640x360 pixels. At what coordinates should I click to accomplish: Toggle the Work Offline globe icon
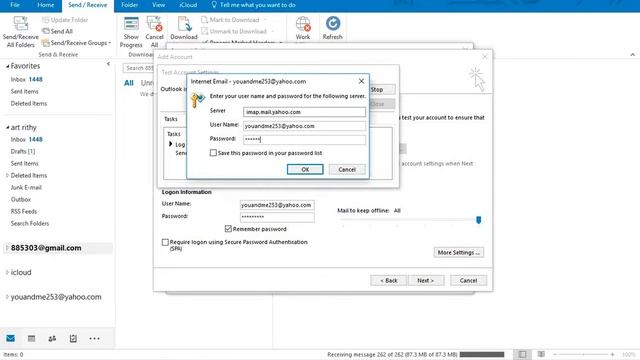pos(303,24)
